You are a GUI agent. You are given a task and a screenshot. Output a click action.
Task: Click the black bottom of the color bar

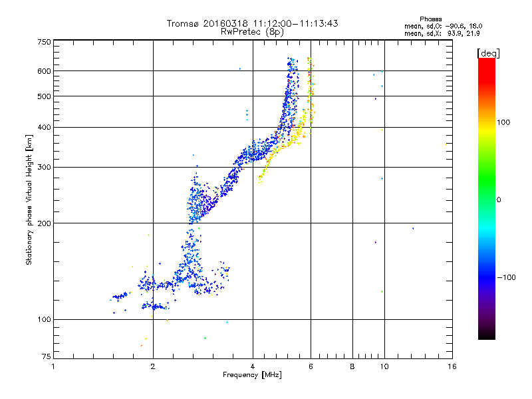pyautogui.click(x=487, y=334)
